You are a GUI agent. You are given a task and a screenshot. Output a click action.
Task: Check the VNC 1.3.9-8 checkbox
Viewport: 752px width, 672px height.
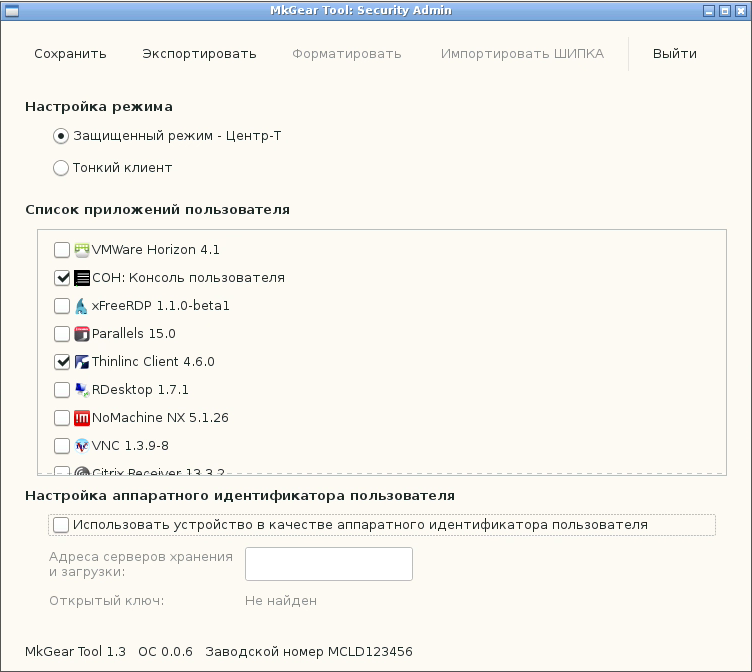[62, 446]
